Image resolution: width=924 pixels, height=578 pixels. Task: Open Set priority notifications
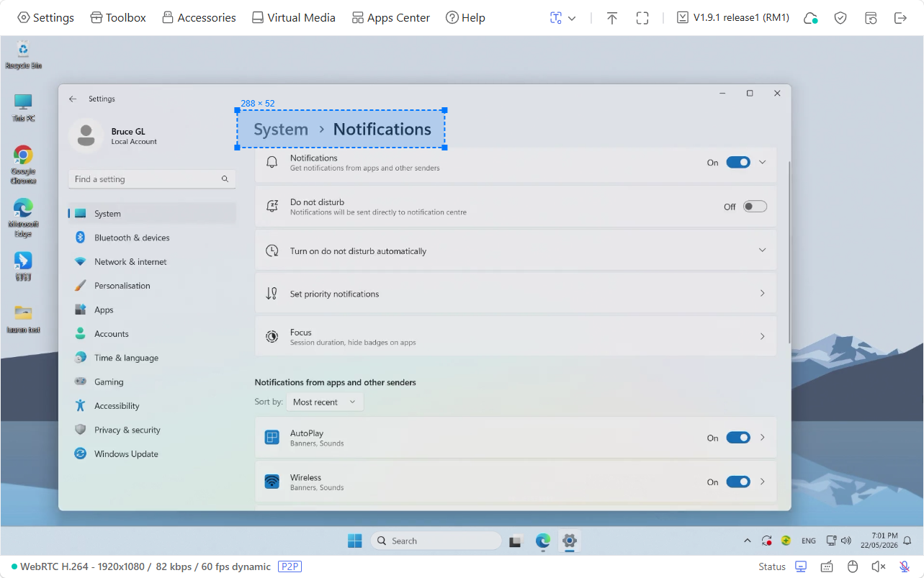516,293
